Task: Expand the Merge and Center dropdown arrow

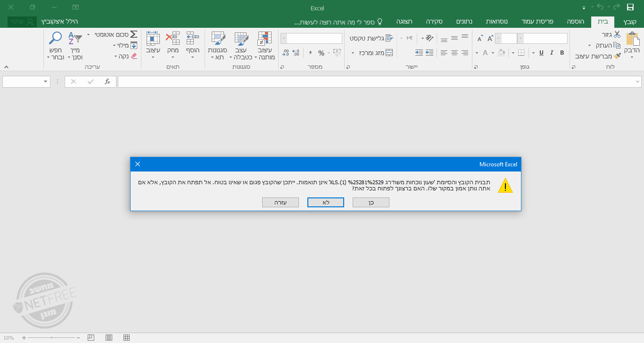Action: click(352, 53)
